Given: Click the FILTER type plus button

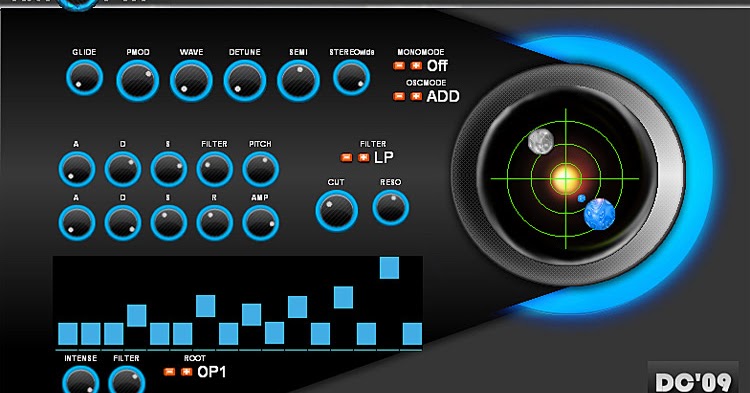Looking at the screenshot, I should (364, 158).
